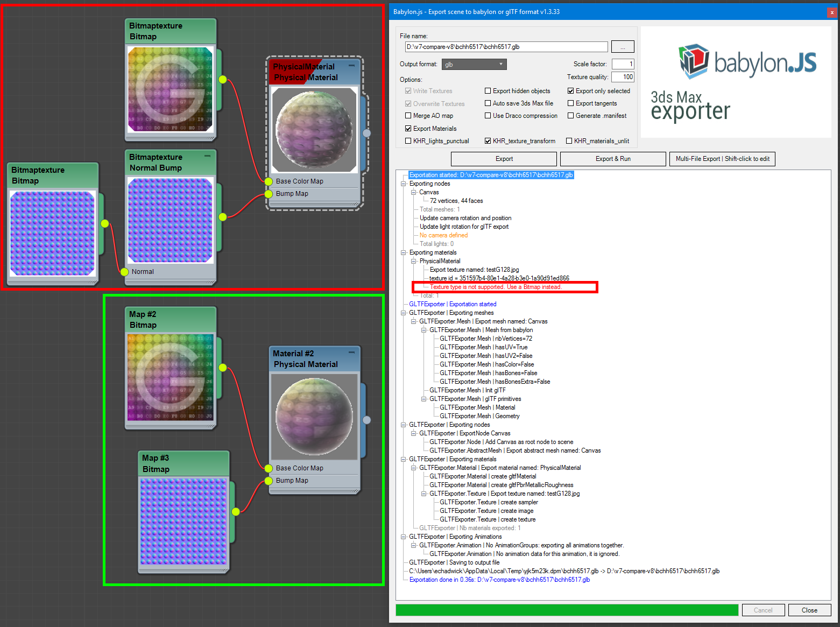Select the Map #2 Bitmap texture thumbnail
Viewport: 840px width, 627px height.
click(170, 377)
